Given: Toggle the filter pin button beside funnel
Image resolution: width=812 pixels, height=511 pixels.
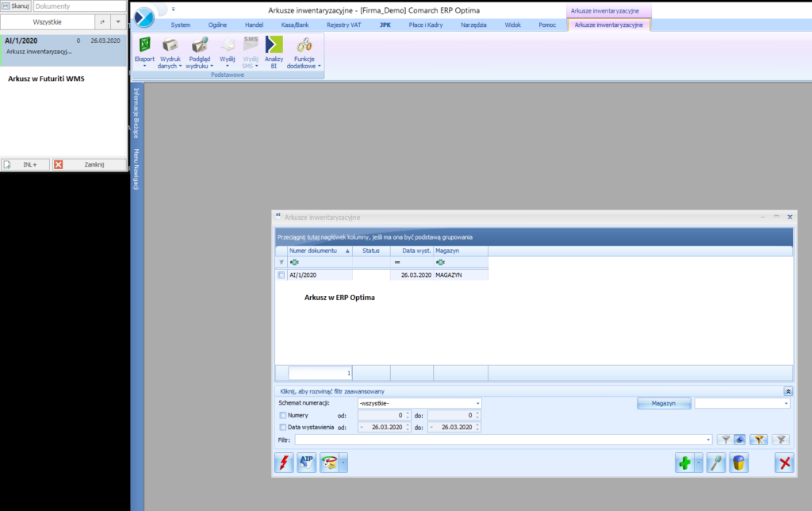Looking at the screenshot, I should coord(740,440).
